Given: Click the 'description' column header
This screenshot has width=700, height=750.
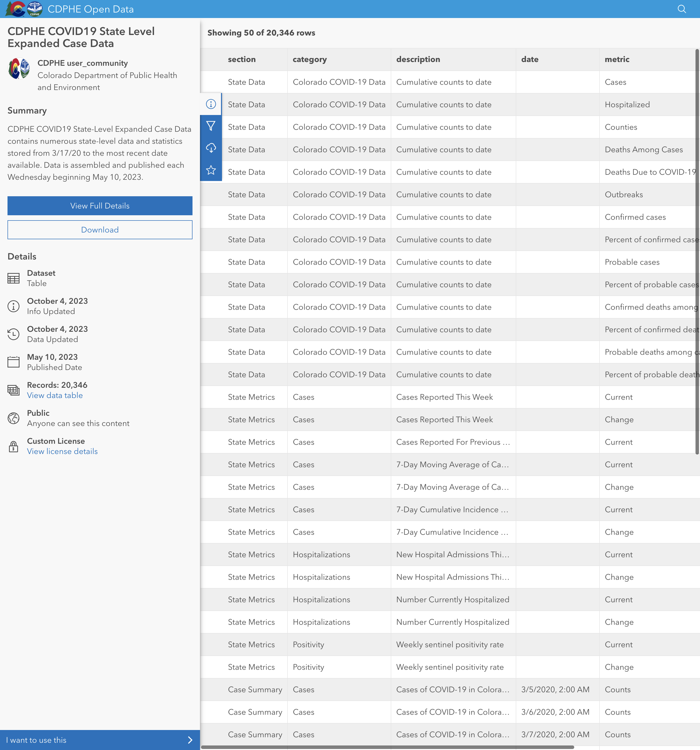Looking at the screenshot, I should click(x=418, y=59).
